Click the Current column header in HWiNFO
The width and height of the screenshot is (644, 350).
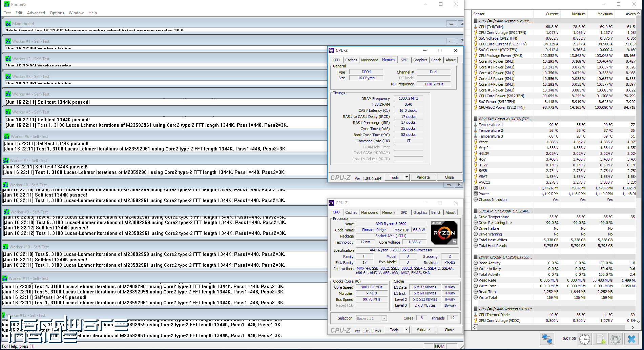(547, 14)
